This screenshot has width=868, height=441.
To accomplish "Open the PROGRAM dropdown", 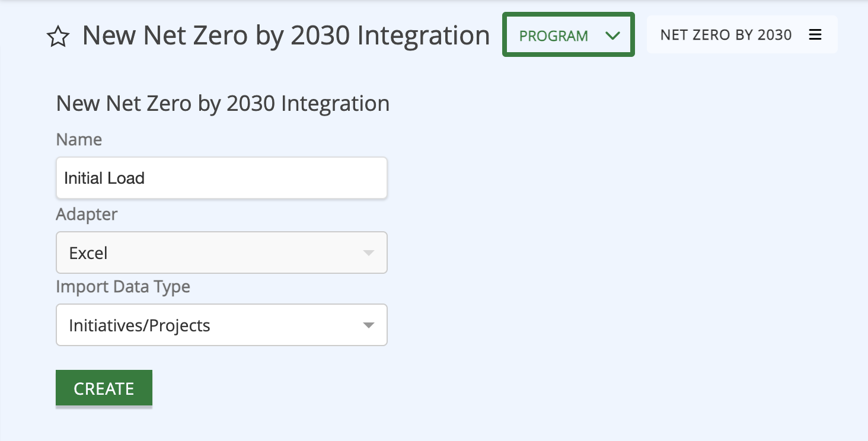I will click(x=567, y=35).
